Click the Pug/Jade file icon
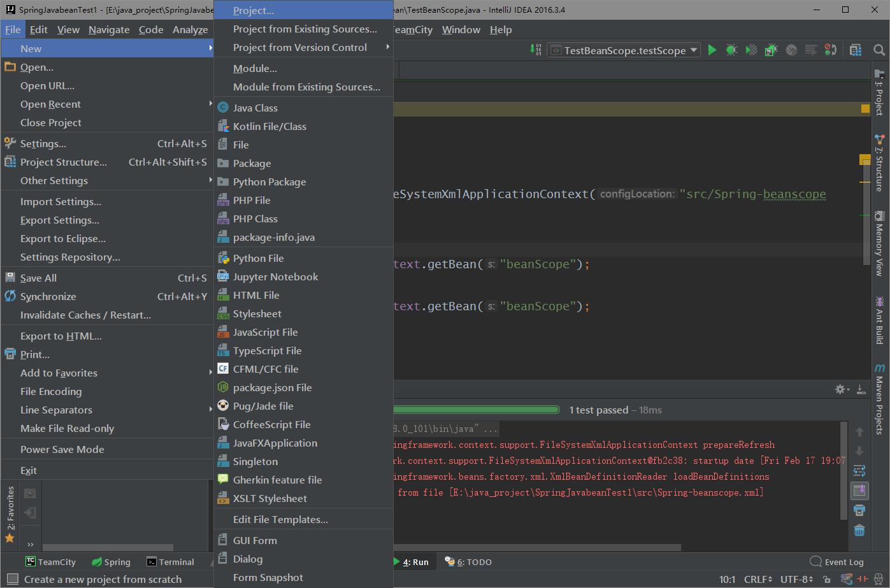 coord(223,406)
